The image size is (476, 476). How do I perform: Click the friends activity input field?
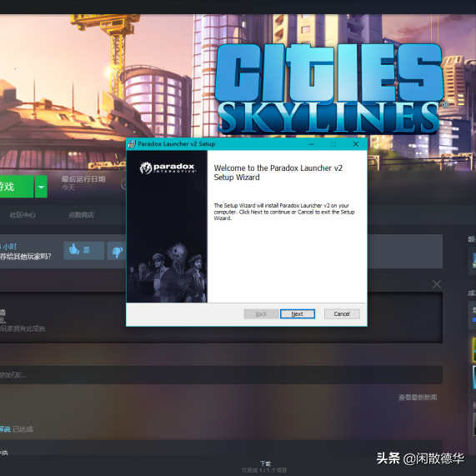[221, 375]
